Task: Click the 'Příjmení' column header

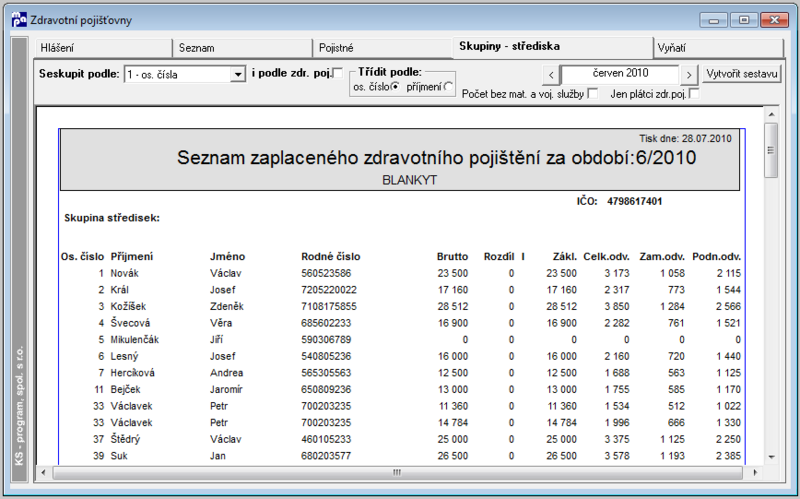Action: click(x=132, y=257)
